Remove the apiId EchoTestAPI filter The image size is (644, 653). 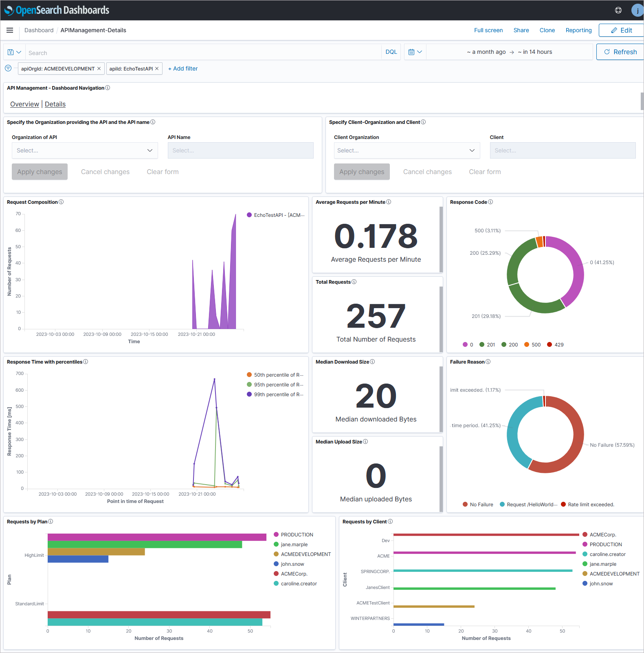157,69
